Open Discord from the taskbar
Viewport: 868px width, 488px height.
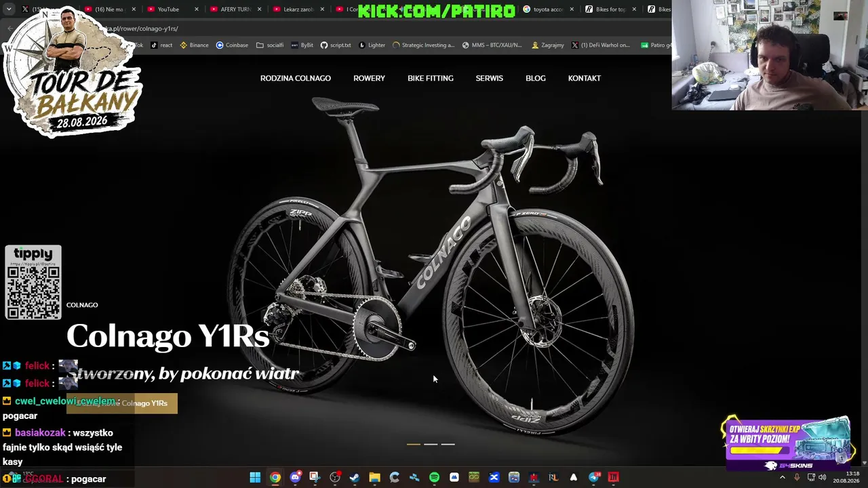click(295, 478)
